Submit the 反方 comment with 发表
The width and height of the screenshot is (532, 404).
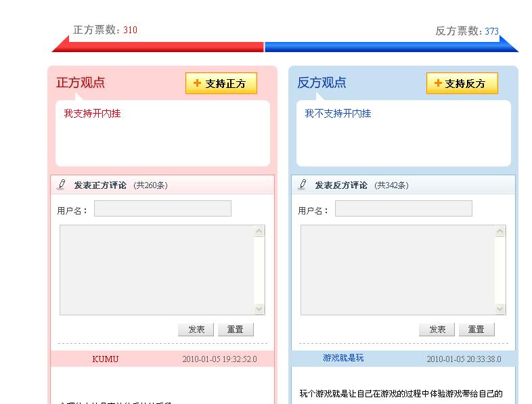pos(437,330)
